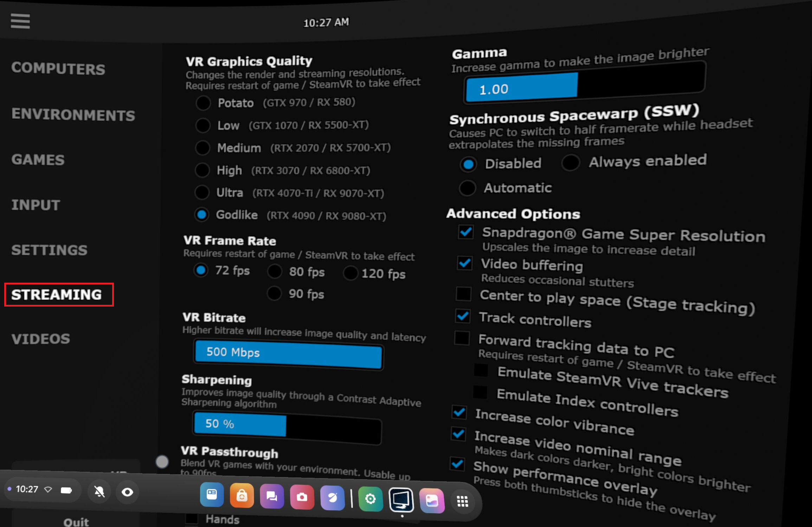The height and width of the screenshot is (527, 812).
Task: Toggle Increase color vibrance checkbox
Action: pos(459,412)
